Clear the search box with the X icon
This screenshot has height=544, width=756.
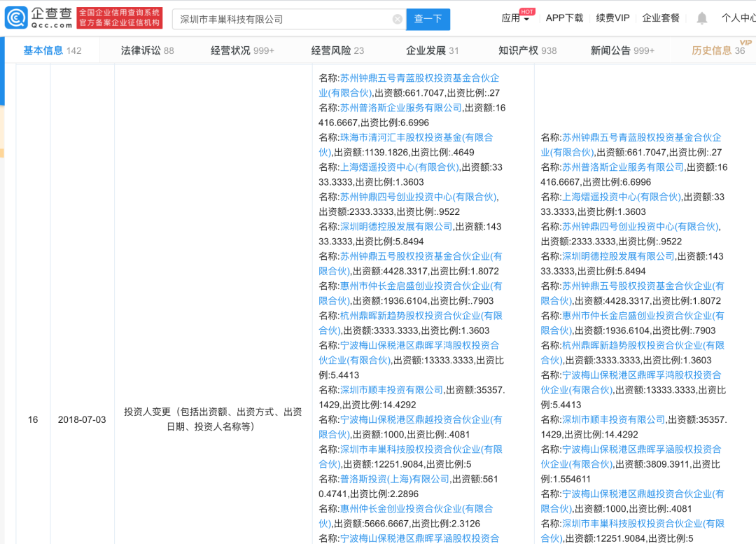click(x=398, y=20)
